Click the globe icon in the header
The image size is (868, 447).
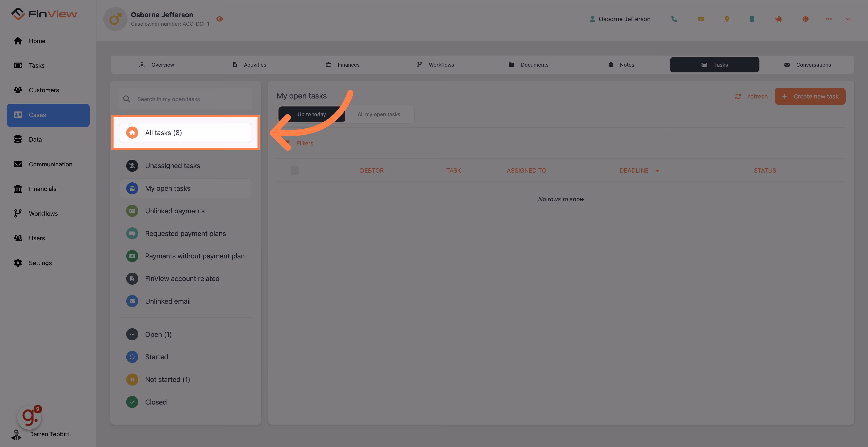pyautogui.click(x=805, y=19)
